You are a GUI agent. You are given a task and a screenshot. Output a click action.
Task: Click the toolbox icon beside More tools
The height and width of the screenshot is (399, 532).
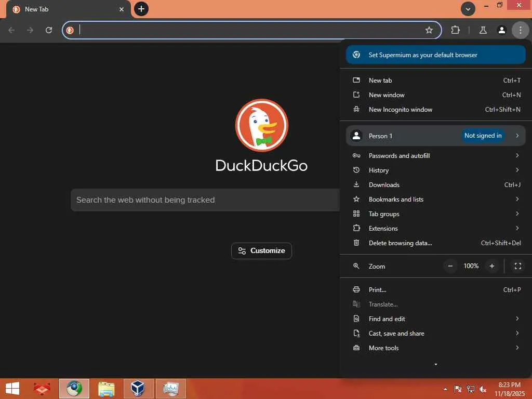[x=356, y=348]
